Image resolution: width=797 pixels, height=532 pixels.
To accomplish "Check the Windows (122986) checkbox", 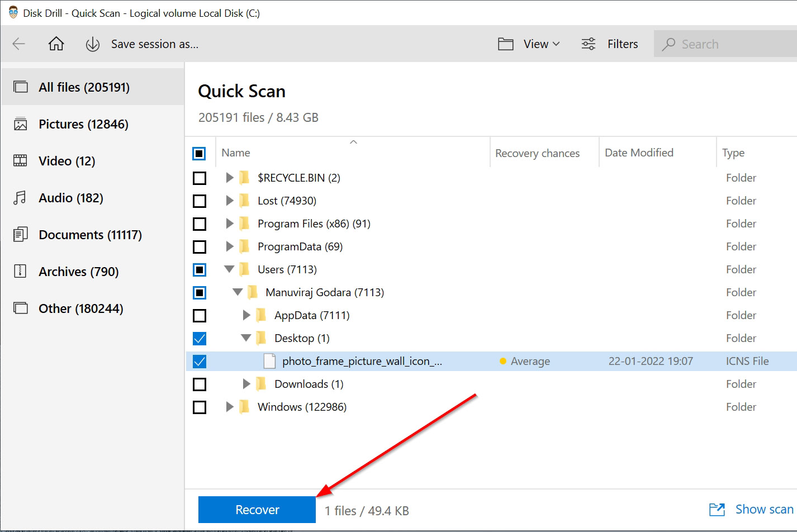I will click(199, 407).
